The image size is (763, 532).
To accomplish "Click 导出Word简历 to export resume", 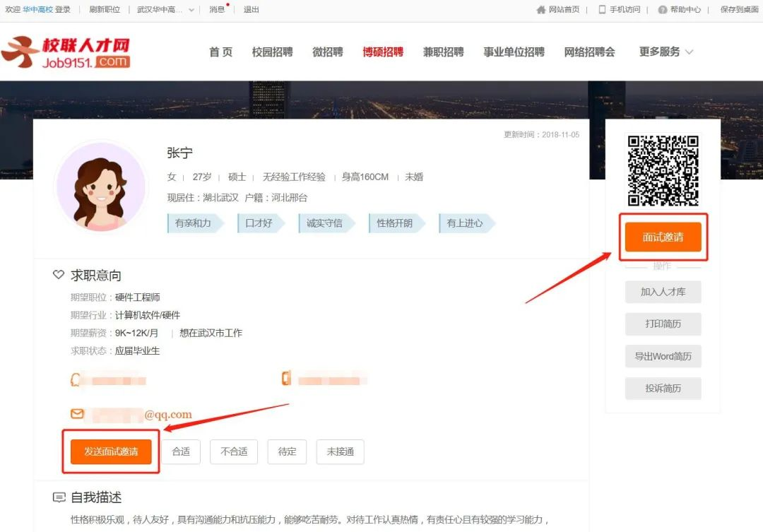I will 663,357.
